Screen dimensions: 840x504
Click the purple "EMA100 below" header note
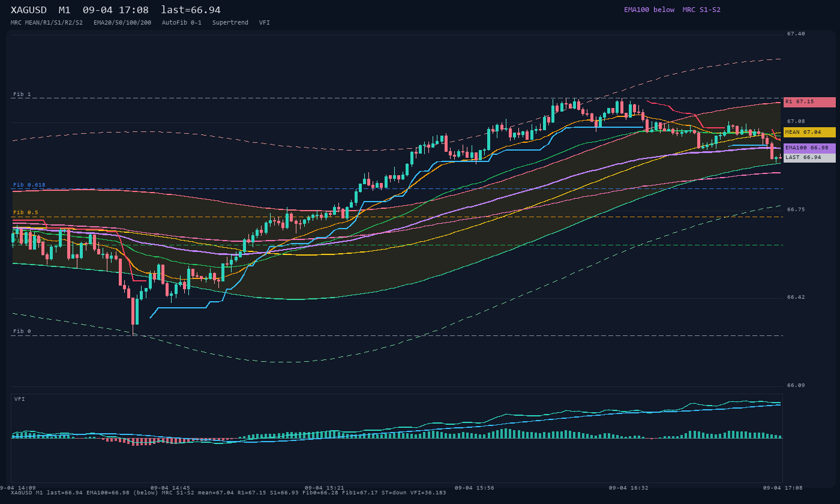(649, 10)
